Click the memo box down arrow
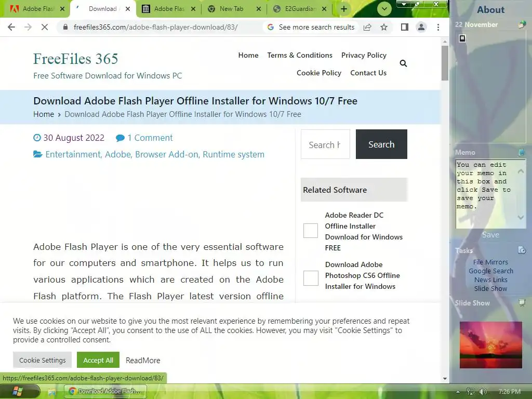Screen dimensions: 532x399 point(521,217)
